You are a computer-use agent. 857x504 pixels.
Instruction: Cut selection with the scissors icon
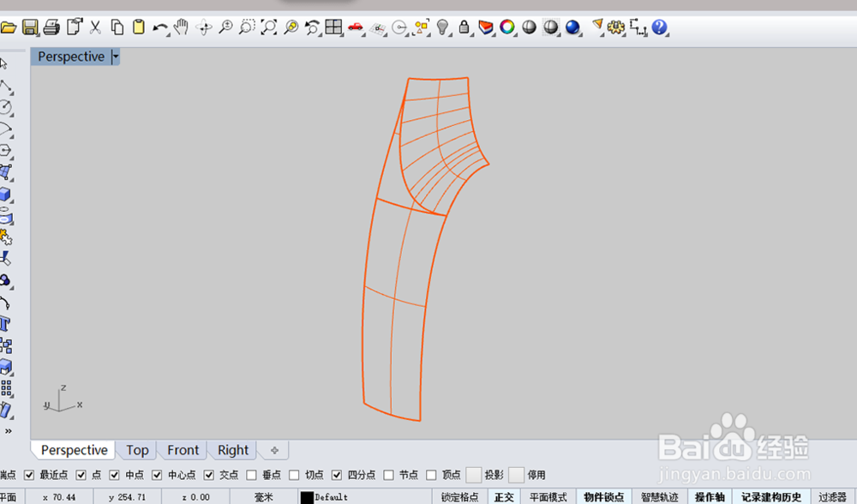(96, 27)
